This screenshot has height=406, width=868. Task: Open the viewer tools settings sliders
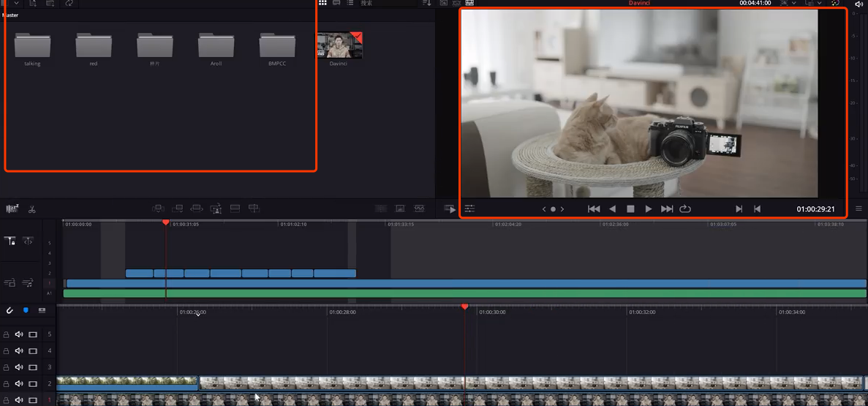469,208
